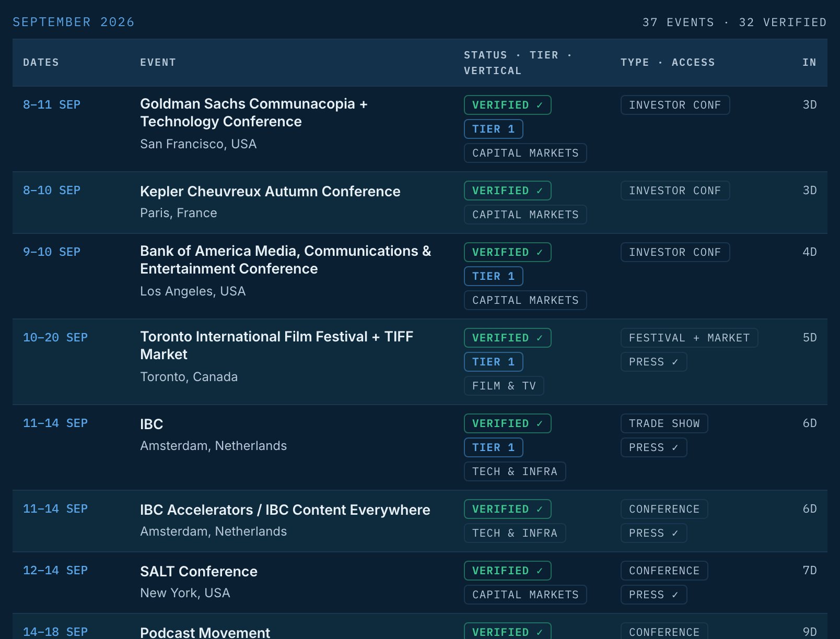Click the FESTIVAL + MARKET type tag
Screen dimensions: 840x639
(x=690, y=338)
